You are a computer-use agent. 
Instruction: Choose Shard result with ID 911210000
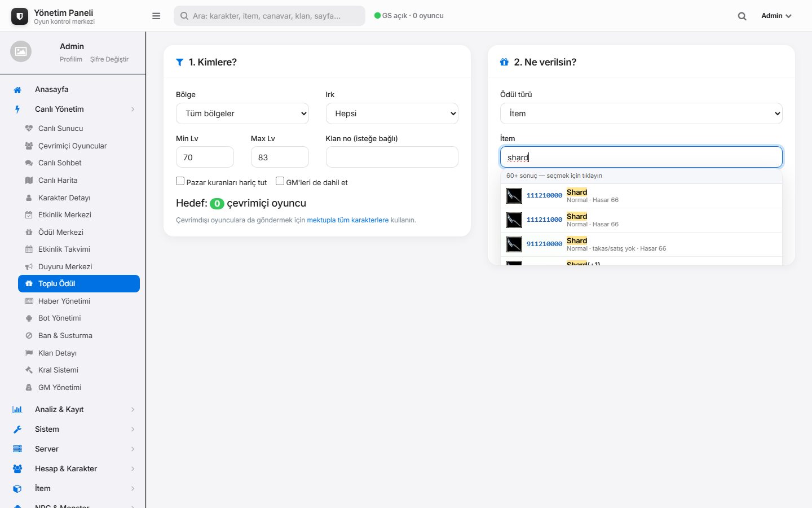pyautogui.click(x=641, y=244)
